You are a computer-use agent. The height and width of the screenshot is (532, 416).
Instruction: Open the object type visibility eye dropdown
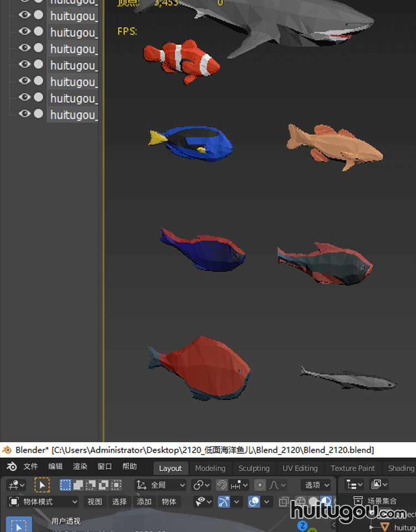tap(203, 502)
